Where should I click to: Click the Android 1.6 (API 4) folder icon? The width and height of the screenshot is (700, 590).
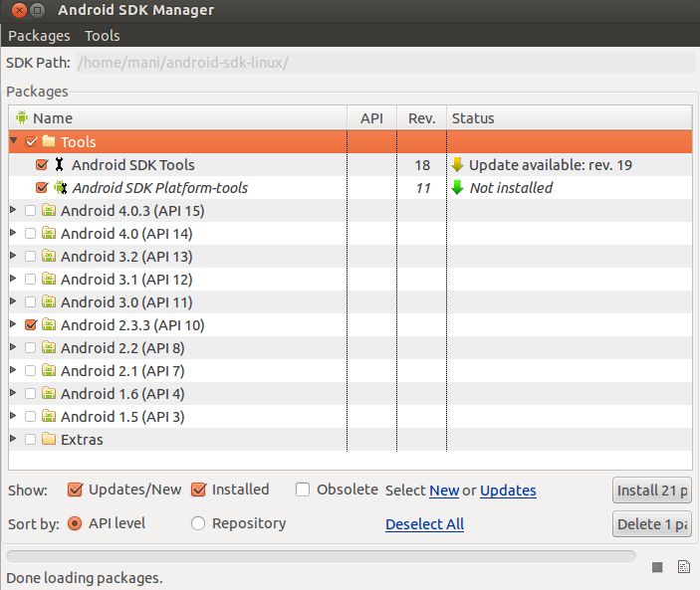pyautogui.click(x=49, y=393)
